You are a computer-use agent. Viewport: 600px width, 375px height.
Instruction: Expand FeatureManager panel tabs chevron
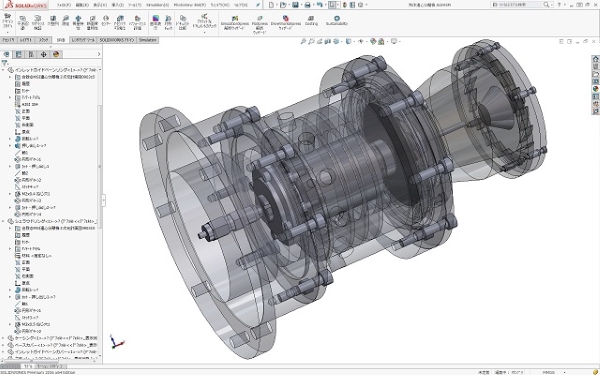(x=99, y=54)
